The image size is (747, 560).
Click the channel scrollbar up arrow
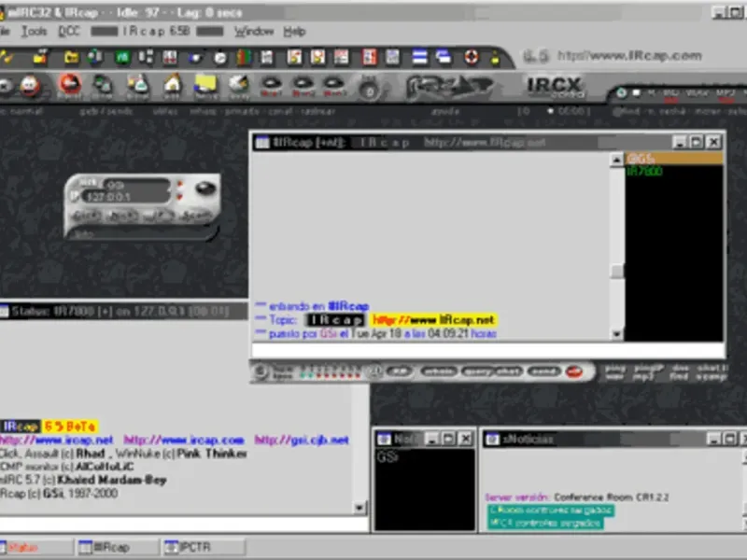click(617, 160)
